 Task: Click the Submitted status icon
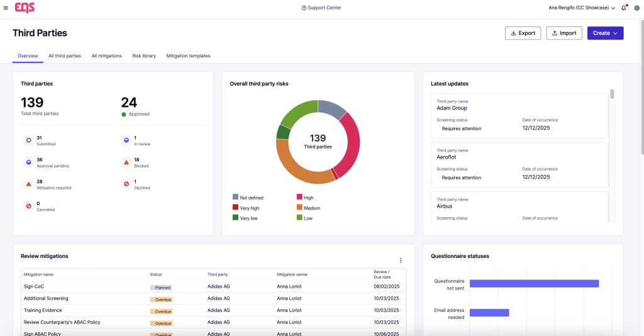(x=28, y=140)
